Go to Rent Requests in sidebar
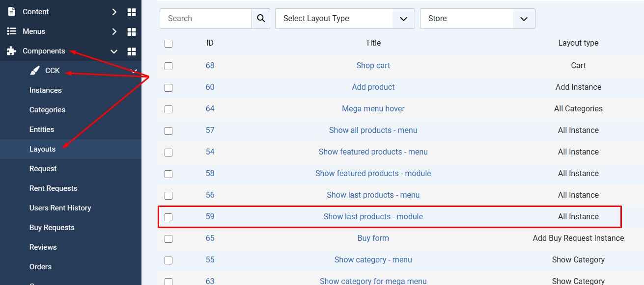Screen dimensions: 644x285 tap(53, 188)
